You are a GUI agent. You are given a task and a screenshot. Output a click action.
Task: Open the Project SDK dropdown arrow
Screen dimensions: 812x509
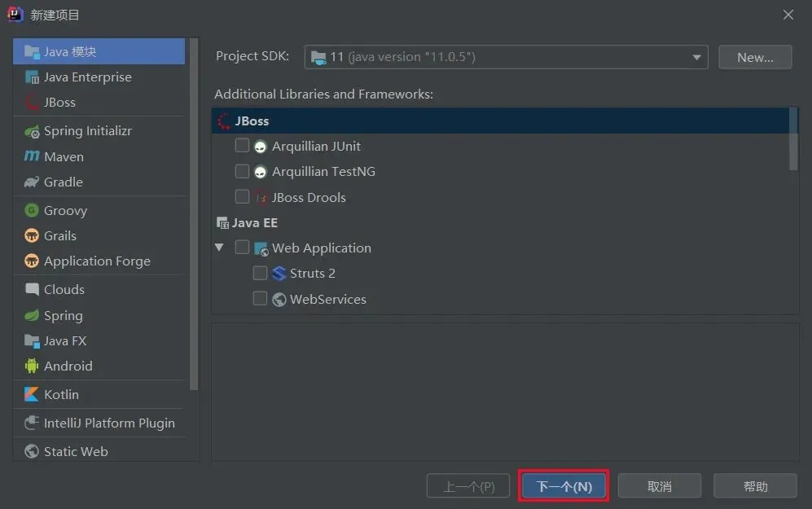click(696, 58)
